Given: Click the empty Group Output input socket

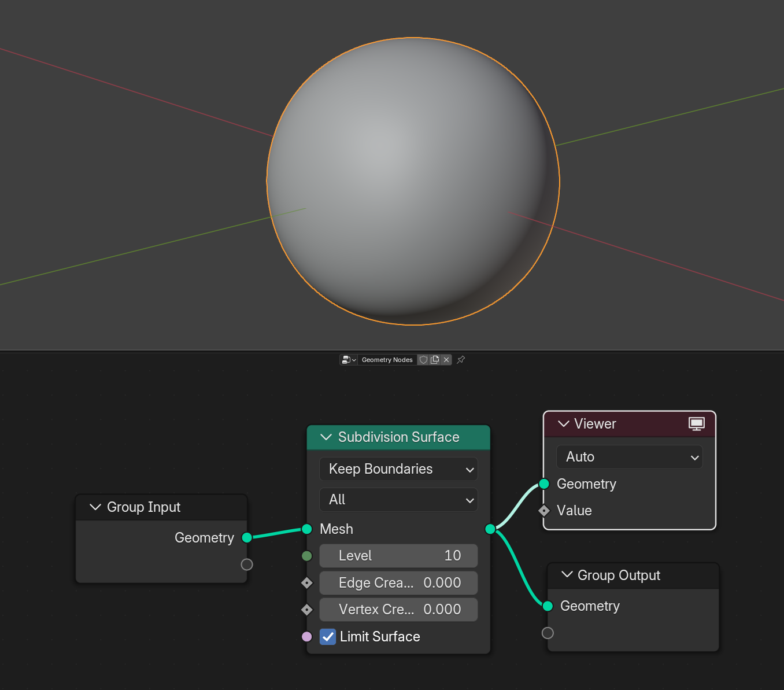Looking at the screenshot, I should click(x=548, y=633).
